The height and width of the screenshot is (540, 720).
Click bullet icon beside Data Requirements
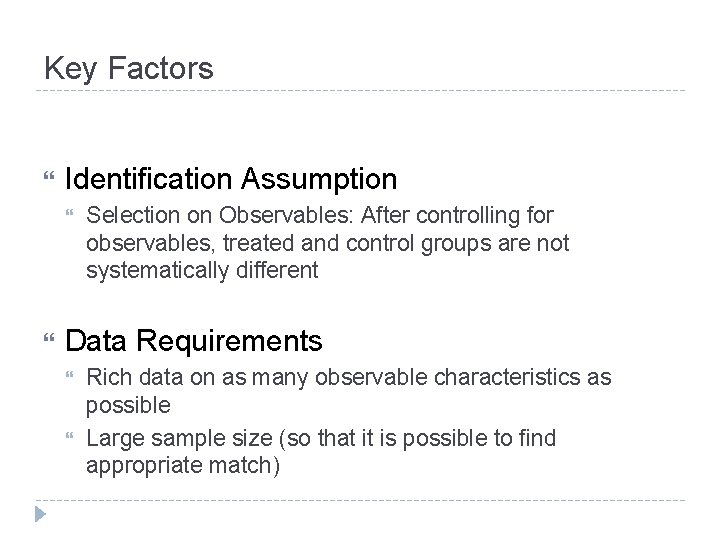coord(49,338)
